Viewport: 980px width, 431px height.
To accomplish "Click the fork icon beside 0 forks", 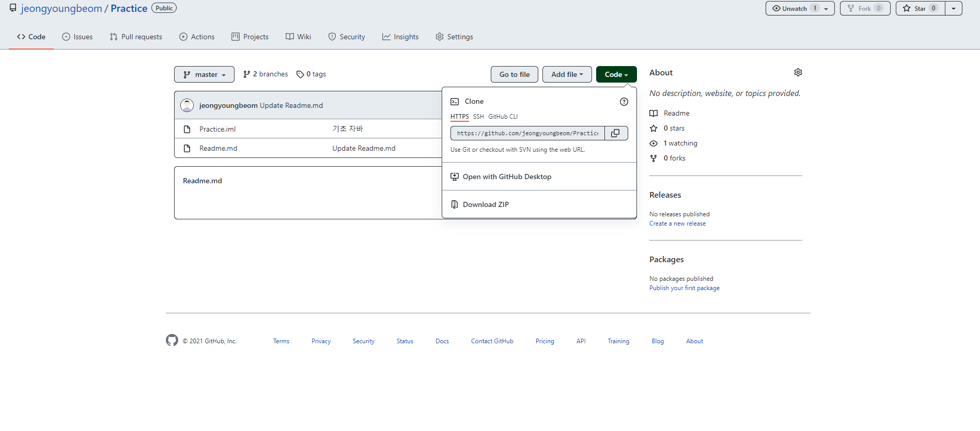I will click(654, 158).
